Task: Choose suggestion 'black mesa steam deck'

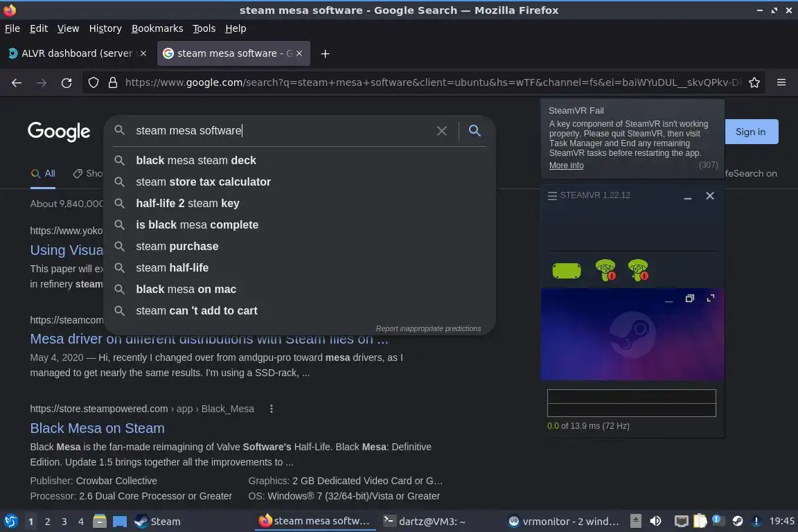Action: 300,161
